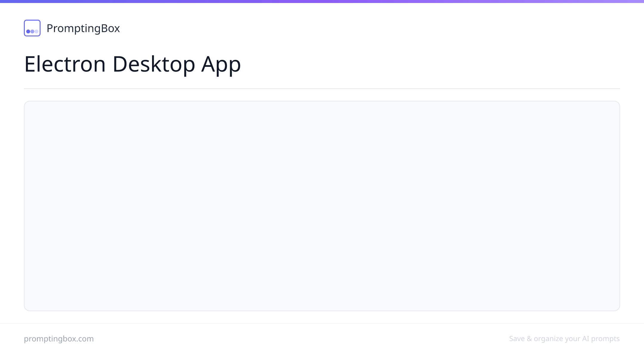This screenshot has width=644, height=358.
Task: Click the purple gradient bar at top
Action: coord(322,1)
